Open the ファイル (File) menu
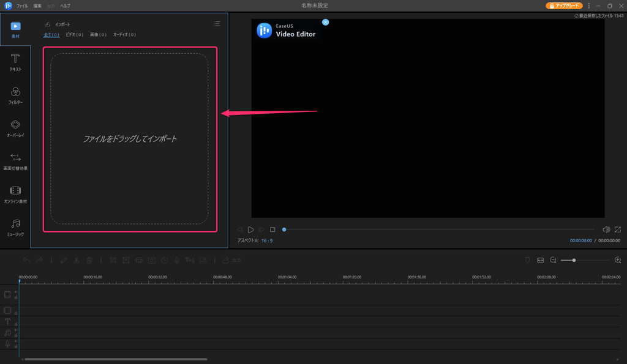The image size is (627, 364). tap(22, 6)
